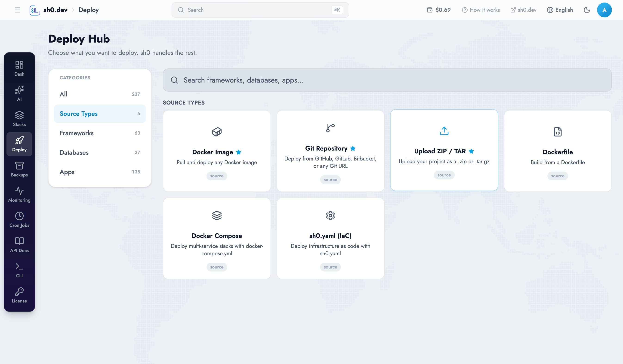Open the hamburger menu icon

click(18, 10)
